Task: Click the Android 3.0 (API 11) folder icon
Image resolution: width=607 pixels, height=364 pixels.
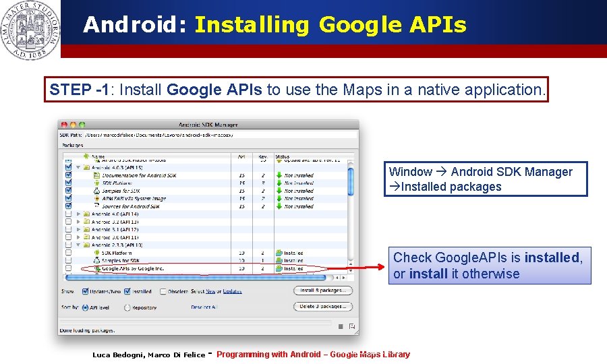Action: coord(87,237)
